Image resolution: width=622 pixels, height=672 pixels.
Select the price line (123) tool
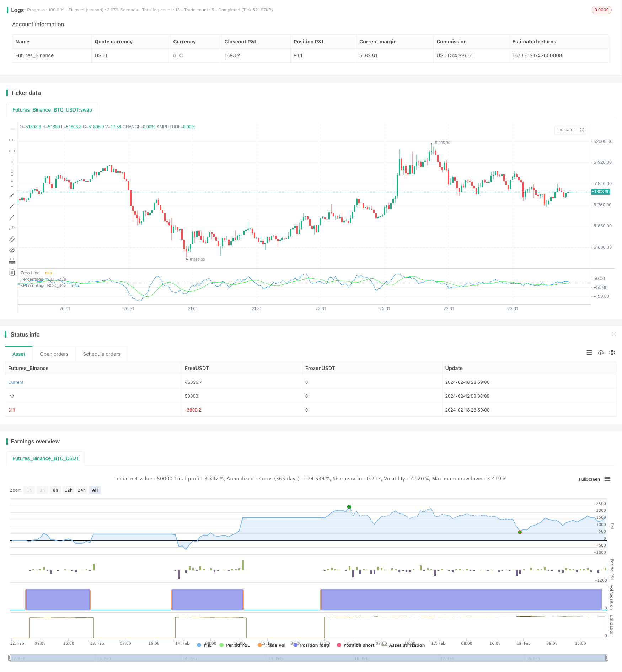(12, 228)
